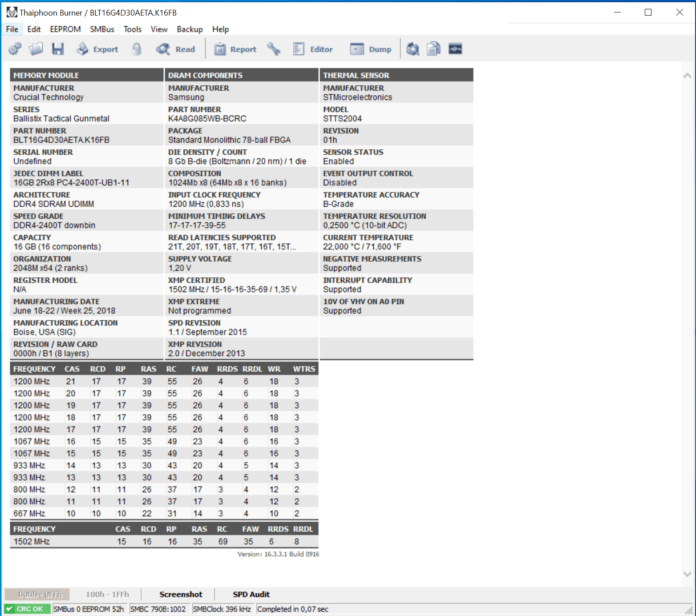Image resolution: width=696 pixels, height=616 pixels.
Task: Click the 1200 MHz row with CAS 21
Action: tap(164, 381)
